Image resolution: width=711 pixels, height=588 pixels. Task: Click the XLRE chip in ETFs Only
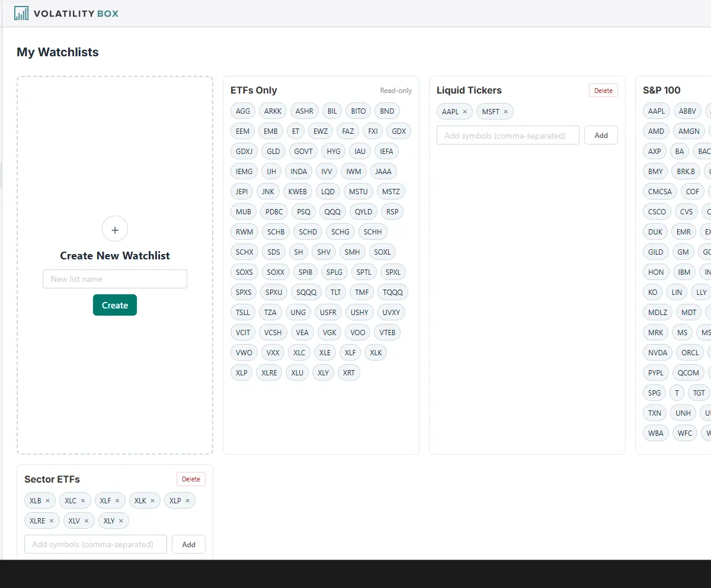click(x=269, y=372)
